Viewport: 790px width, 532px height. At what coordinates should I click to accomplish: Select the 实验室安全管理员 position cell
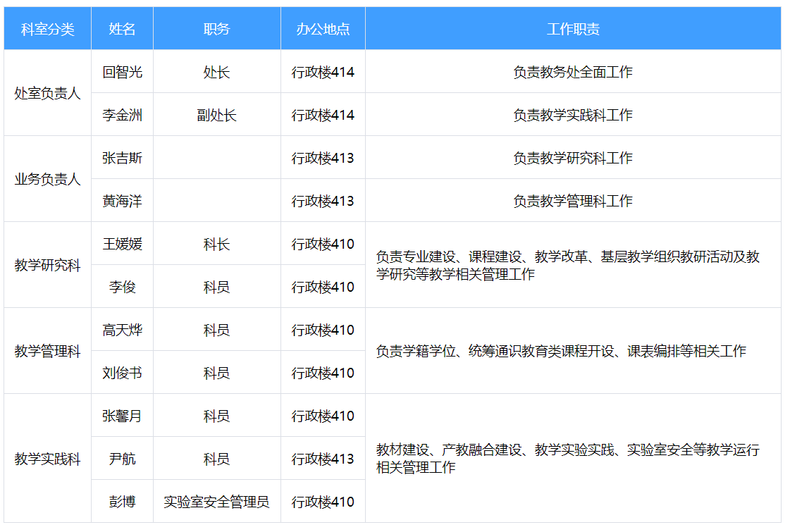(216, 502)
